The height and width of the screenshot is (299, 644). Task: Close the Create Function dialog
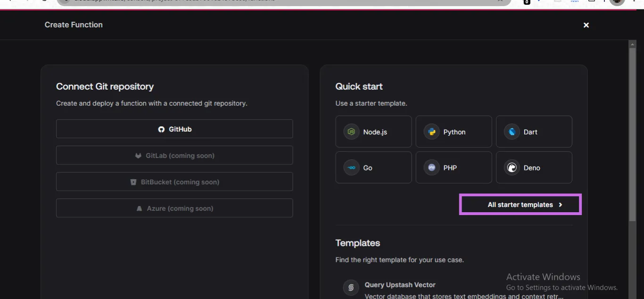tap(586, 25)
